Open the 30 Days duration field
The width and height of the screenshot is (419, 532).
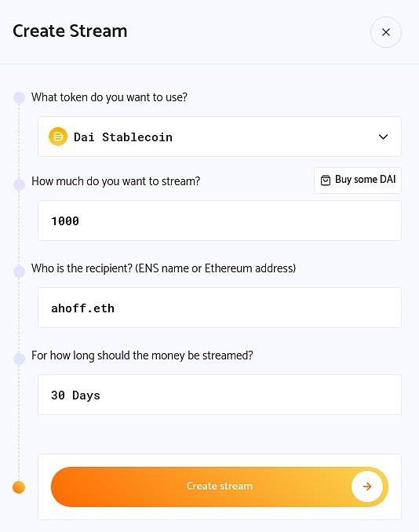point(220,395)
